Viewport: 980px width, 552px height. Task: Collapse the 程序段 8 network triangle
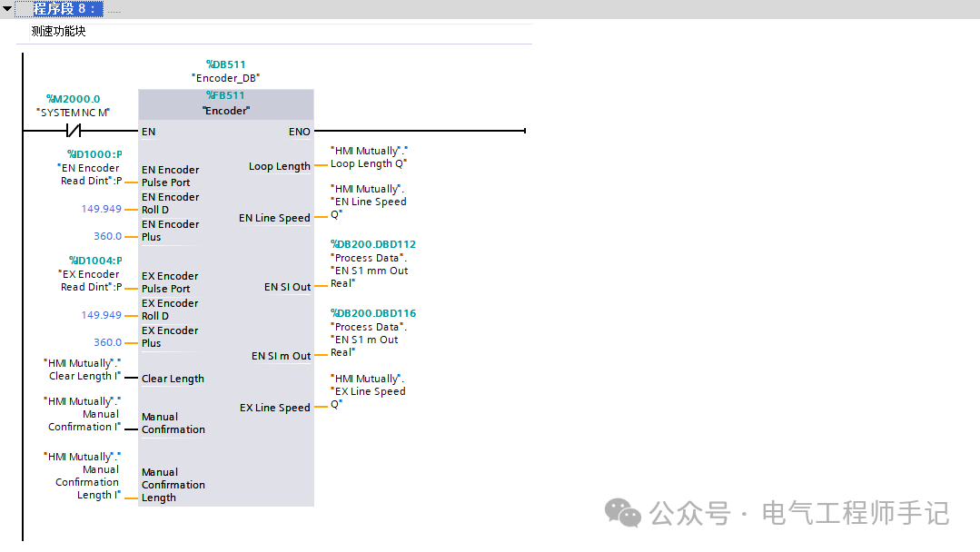coord(7,9)
